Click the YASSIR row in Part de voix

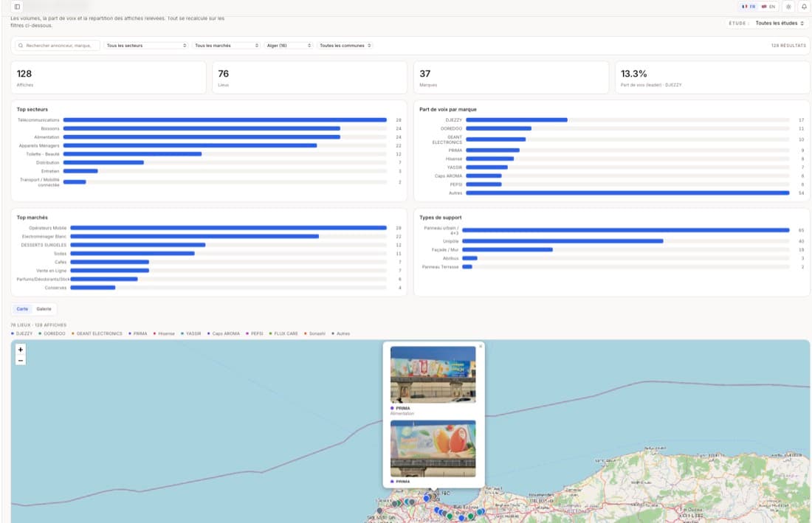pos(612,167)
